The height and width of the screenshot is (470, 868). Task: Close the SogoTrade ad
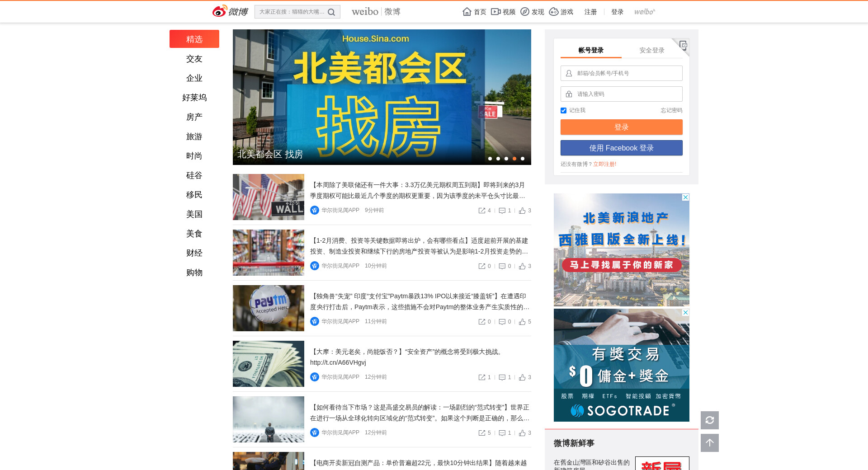(686, 312)
